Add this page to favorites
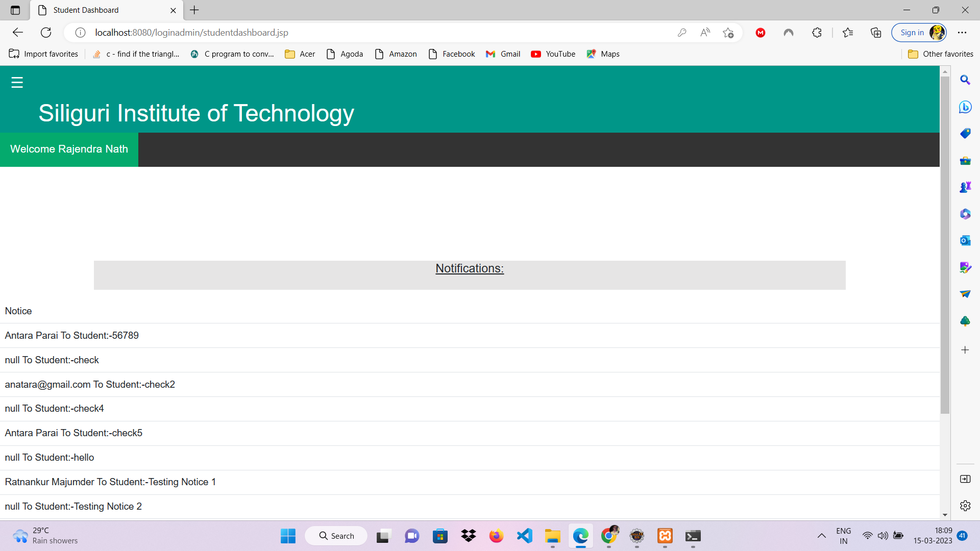This screenshot has width=980, height=551. click(728, 32)
